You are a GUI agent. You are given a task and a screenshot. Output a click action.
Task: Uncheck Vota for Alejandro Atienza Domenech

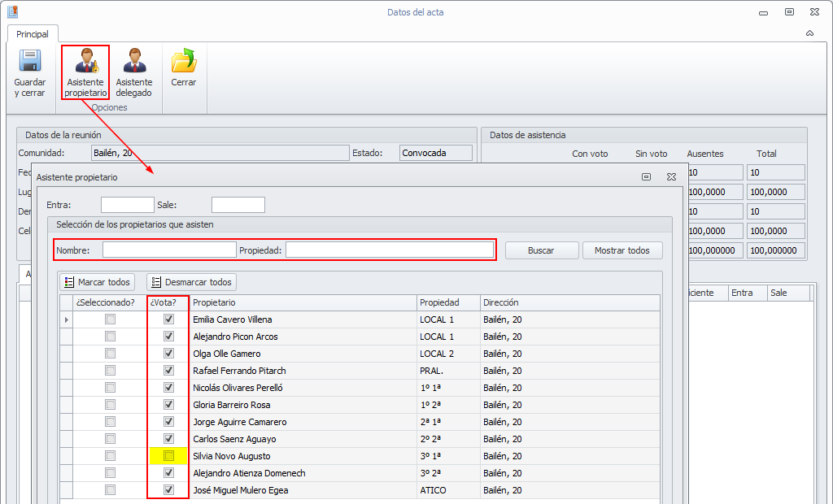(168, 472)
